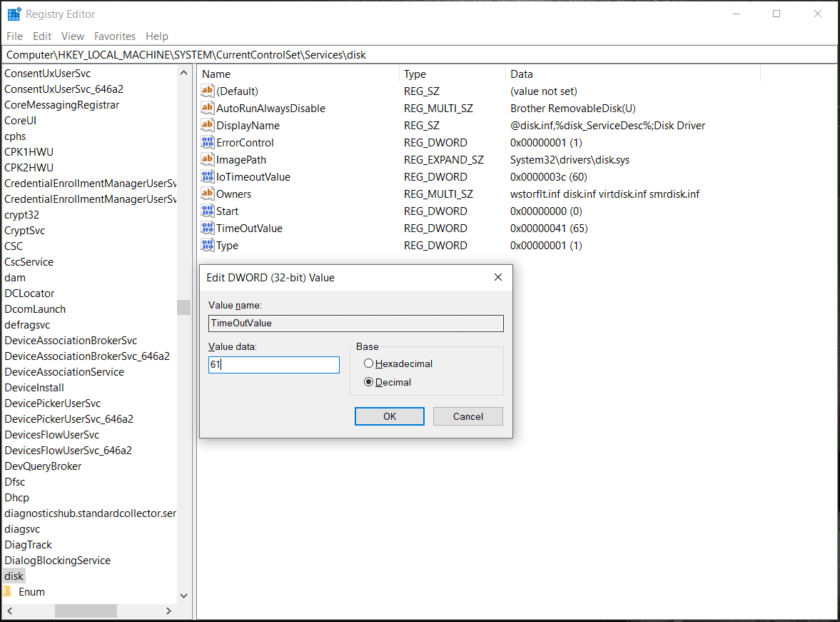Cancel the Edit DWORD dialog
The height and width of the screenshot is (622, 840).
pos(467,416)
